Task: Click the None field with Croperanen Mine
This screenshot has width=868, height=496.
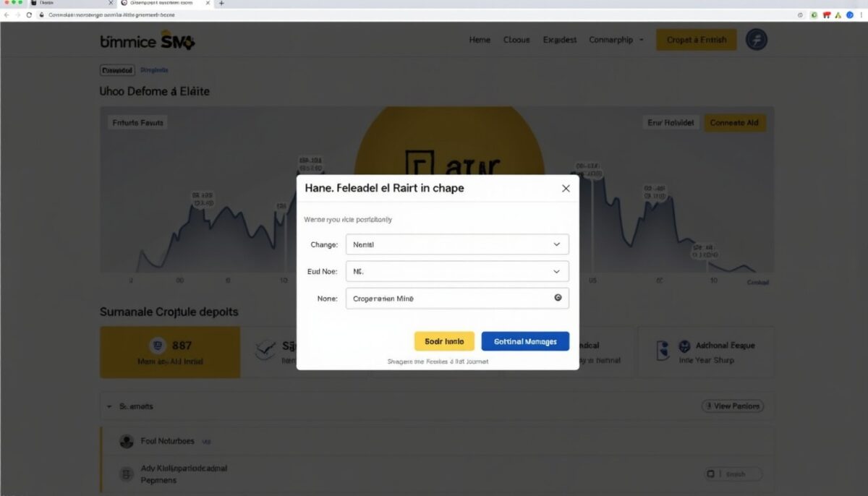Action: pyautogui.click(x=457, y=298)
